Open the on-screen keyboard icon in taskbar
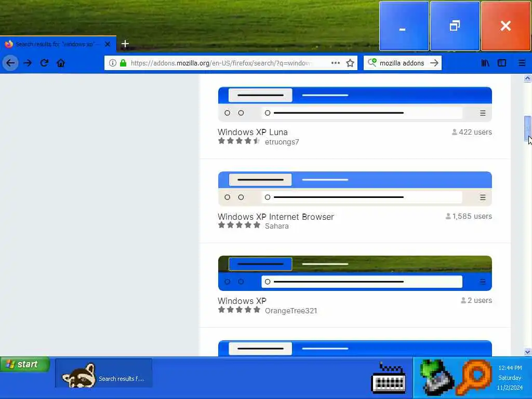The height and width of the screenshot is (399, 532). pyautogui.click(x=389, y=378)
